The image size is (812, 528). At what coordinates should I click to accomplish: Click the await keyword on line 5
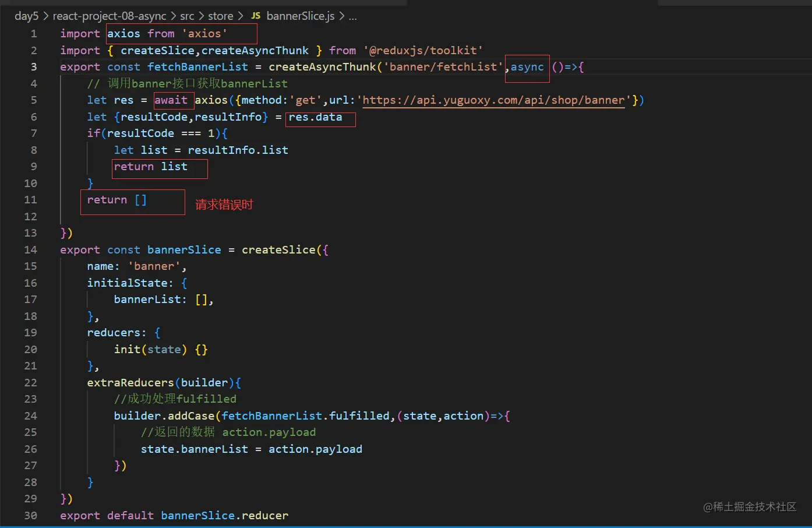click(x=171, y=100)
